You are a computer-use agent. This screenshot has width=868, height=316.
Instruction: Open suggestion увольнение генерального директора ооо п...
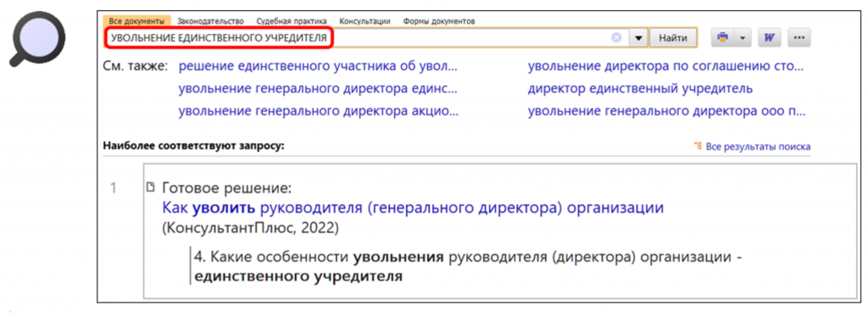[667, 111]
